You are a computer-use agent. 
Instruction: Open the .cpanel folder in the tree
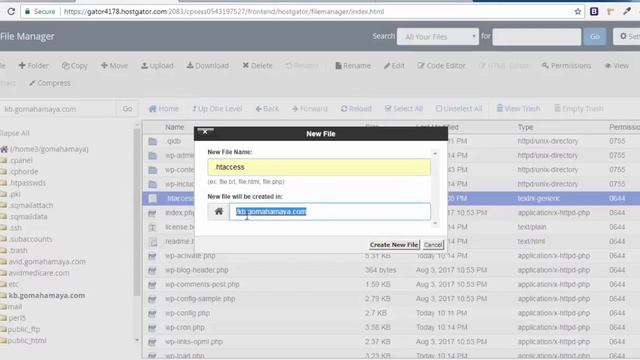21,160
